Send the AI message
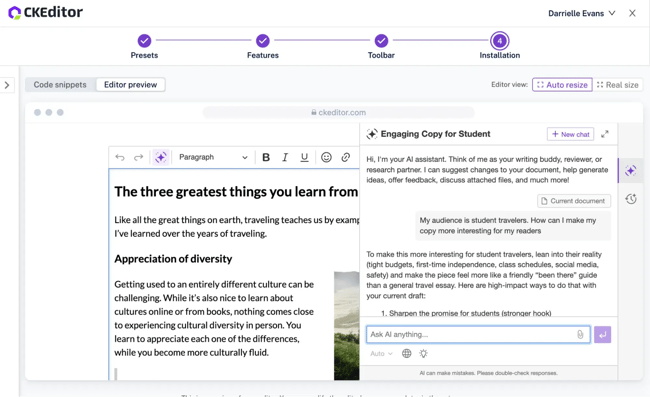 tap(602, 334)
